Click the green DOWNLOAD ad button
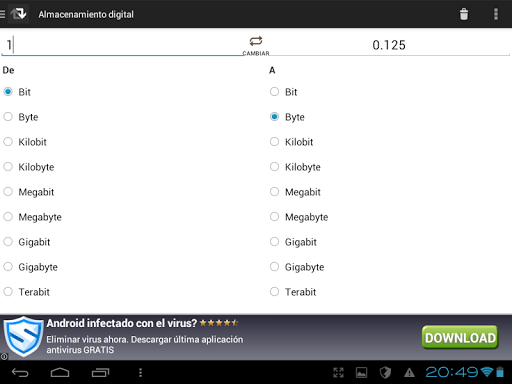Image resolution: width=512 pixels, height=384 pixels. coord(460,337)
